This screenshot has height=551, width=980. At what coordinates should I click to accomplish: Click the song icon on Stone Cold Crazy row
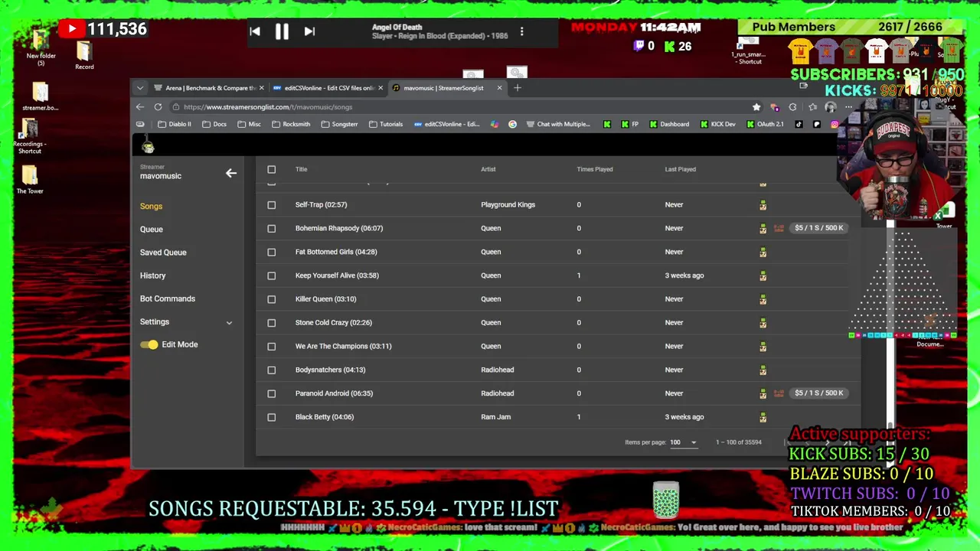click(763, 323)
